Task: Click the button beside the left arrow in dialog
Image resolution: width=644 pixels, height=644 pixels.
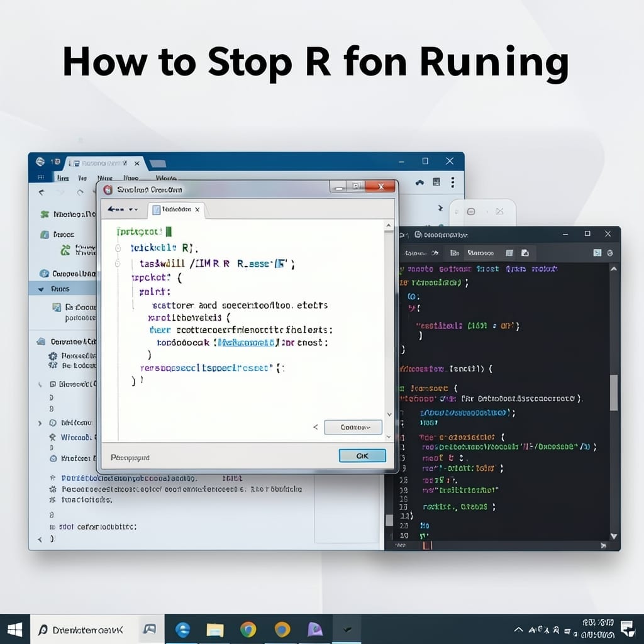Action: [353, 427]
